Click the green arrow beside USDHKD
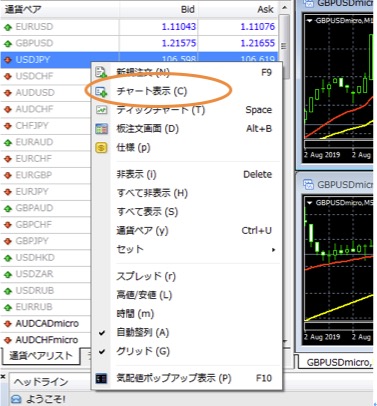 click(8, 258)
